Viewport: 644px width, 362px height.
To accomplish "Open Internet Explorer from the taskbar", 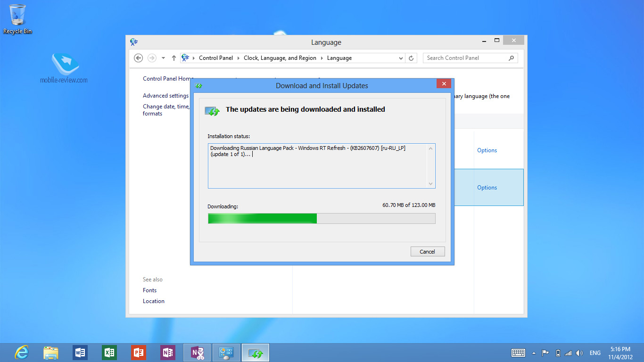I will pyautogui.click(x=22, y=353).
